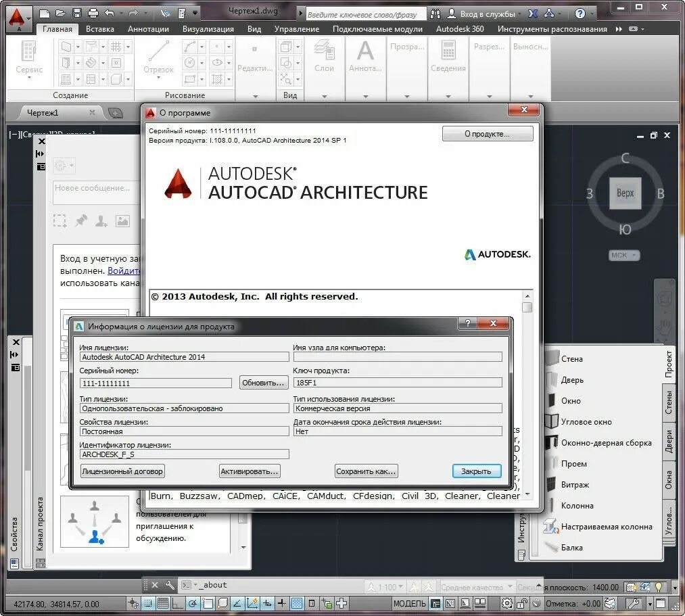Click the Новое сообщение message field

96,193
